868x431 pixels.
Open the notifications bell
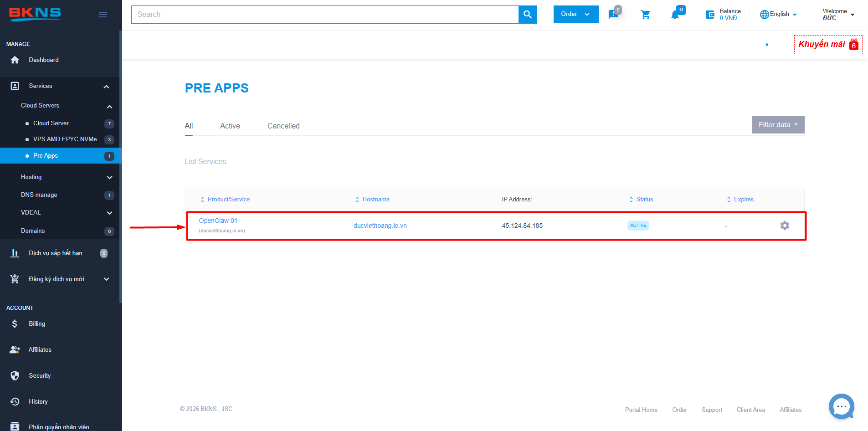point(675,15)
